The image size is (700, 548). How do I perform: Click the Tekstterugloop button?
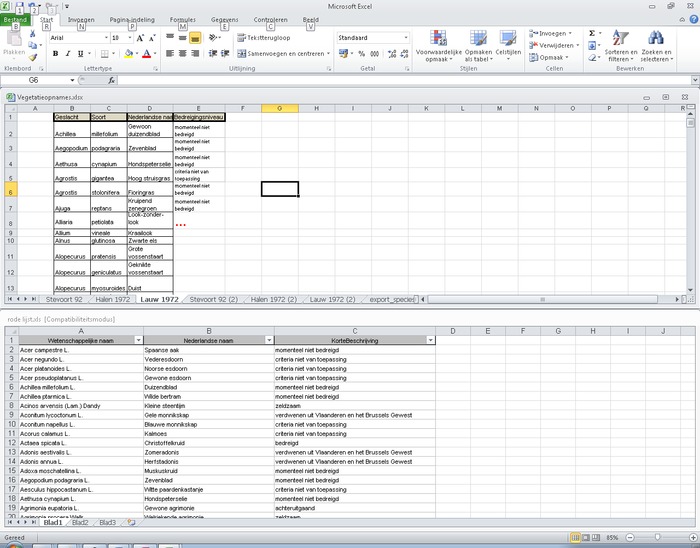click(265, 37)
